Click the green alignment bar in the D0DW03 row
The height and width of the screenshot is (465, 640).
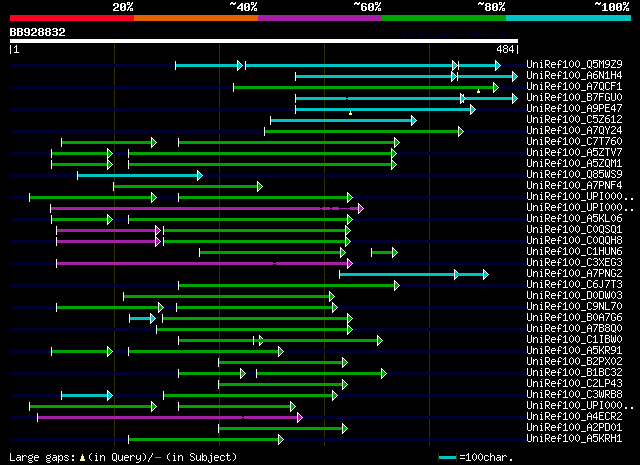[229, 297]
